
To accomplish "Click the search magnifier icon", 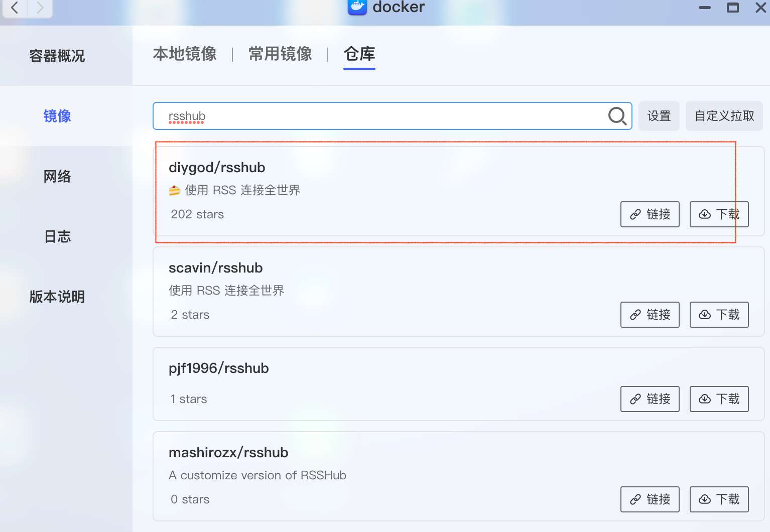I will click(617, 116).
